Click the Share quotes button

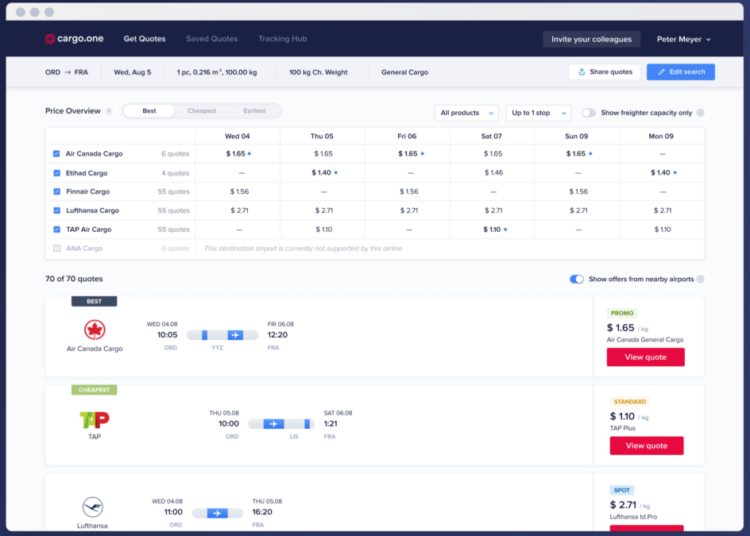605,72
